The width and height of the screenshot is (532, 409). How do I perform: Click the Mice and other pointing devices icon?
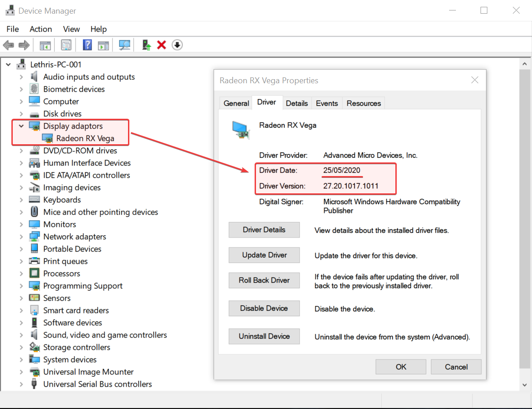click(x=34, y=212)
